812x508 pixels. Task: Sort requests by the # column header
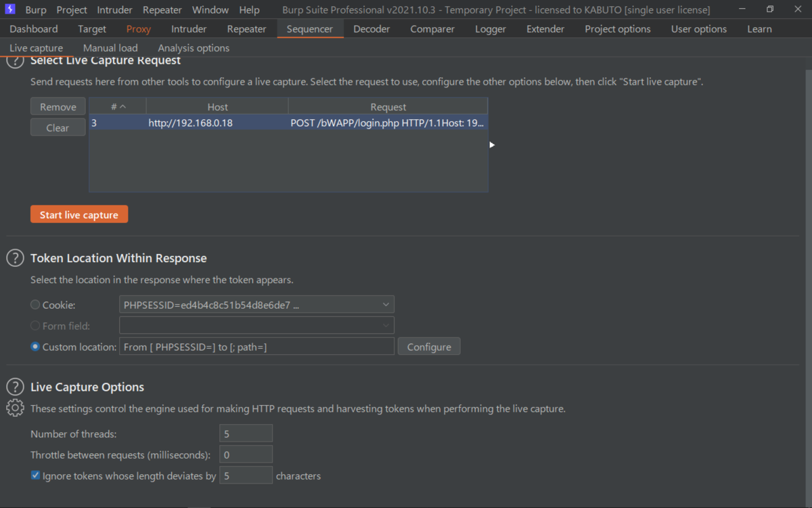click(118, 107)
